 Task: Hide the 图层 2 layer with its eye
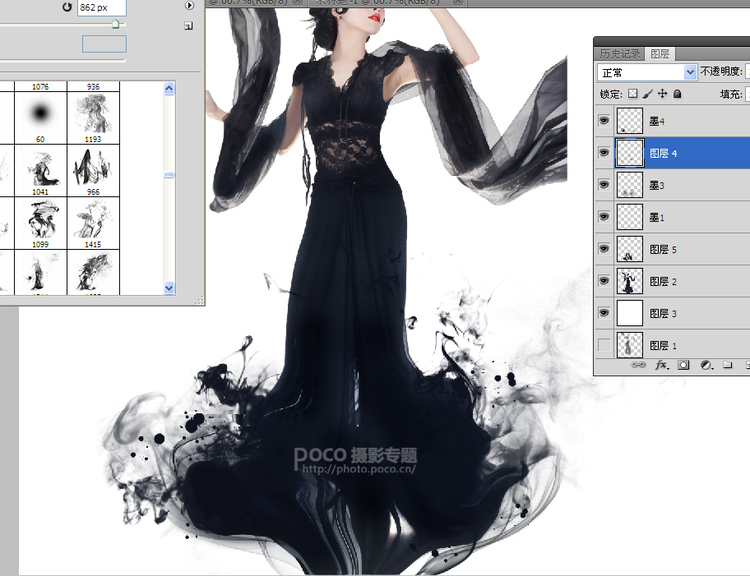click(604, 280)
